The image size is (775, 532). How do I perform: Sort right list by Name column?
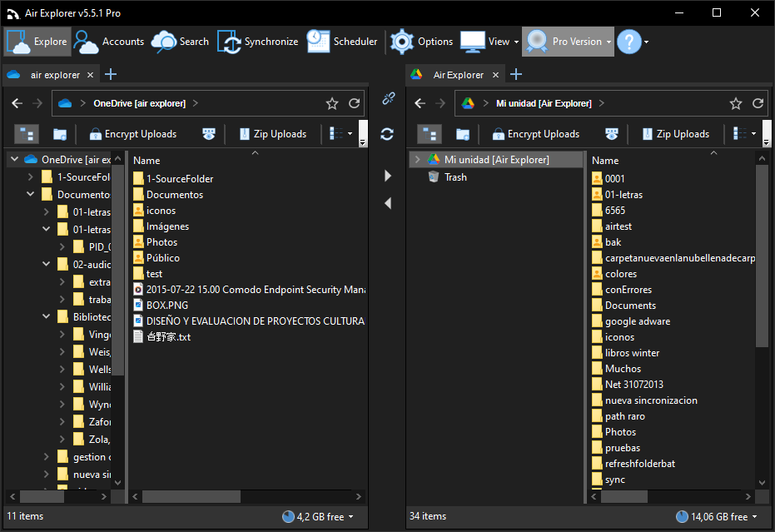click(605, 161)
